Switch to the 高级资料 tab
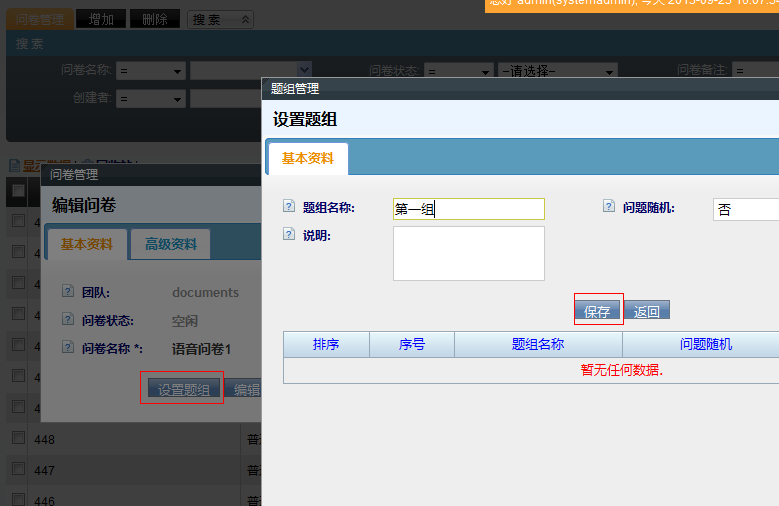This screenshot has height=506, width=779. pos(171,244)
